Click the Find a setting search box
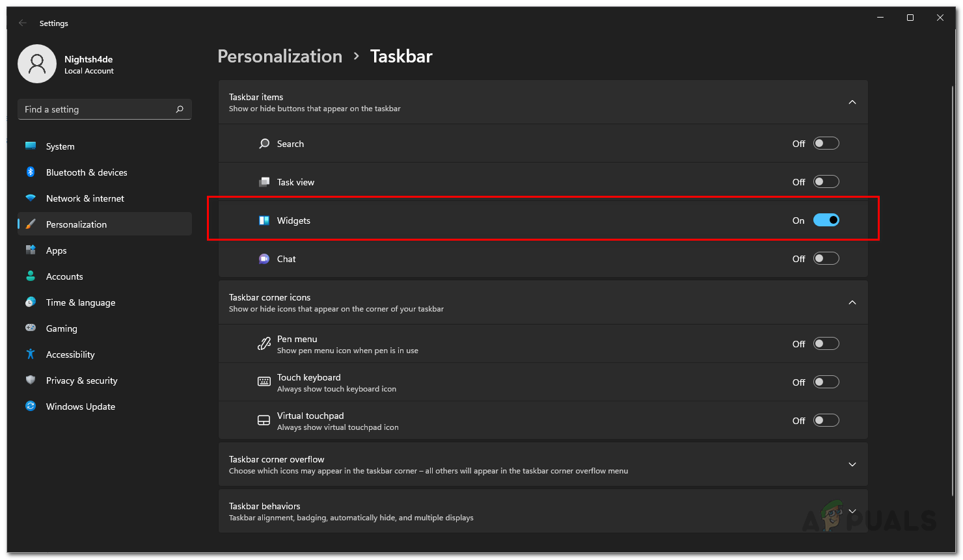Screen dimensions: 963x560 pyautogui.click(x=98, y=109)
